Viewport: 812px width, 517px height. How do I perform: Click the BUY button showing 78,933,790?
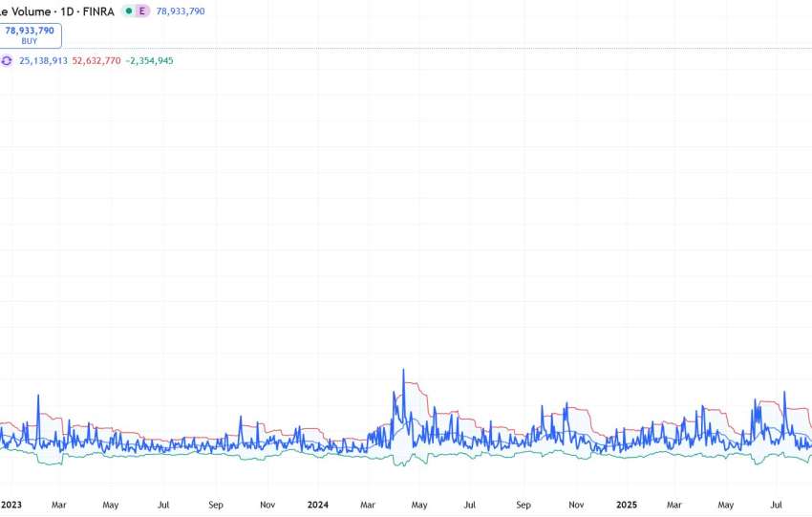click(32, 35)
